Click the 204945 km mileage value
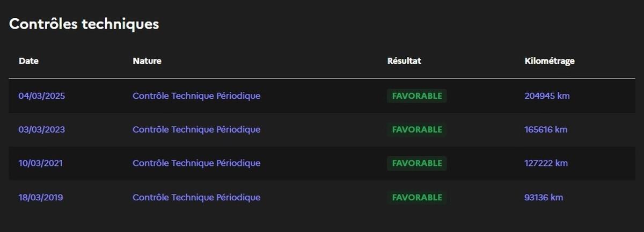644x232 pixels. (547, 96)
